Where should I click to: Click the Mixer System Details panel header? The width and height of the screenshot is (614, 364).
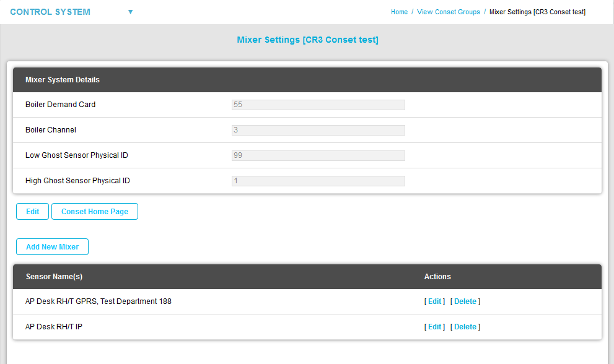pyautogui.click(x=63, y=80)
